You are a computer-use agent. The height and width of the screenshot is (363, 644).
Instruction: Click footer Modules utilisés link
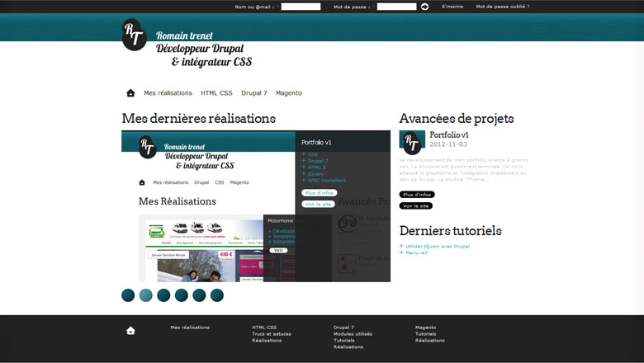click(x=353, y=334)
